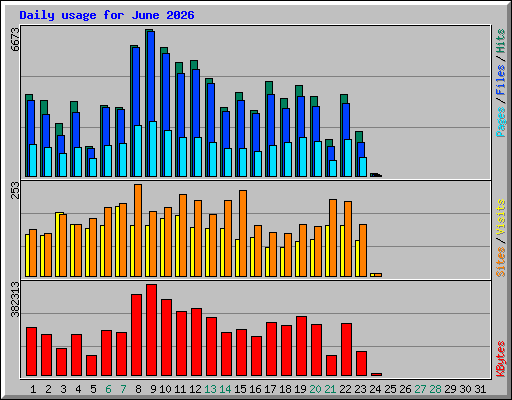Click the 6673 axis maximum value

pos(15,39)
